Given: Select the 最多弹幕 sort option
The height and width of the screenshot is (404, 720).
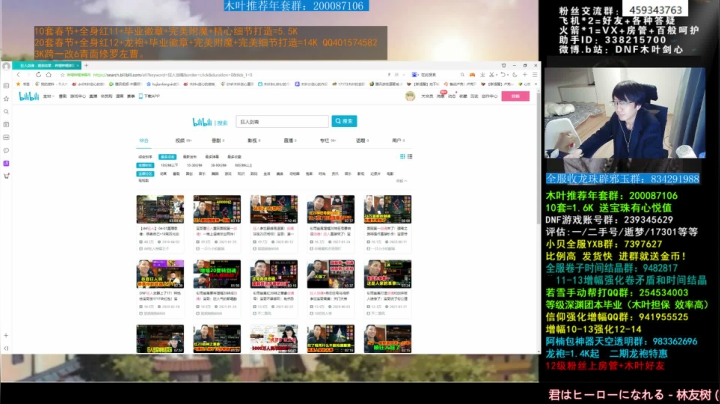Looking at the screenshot, I should (212, 157).
